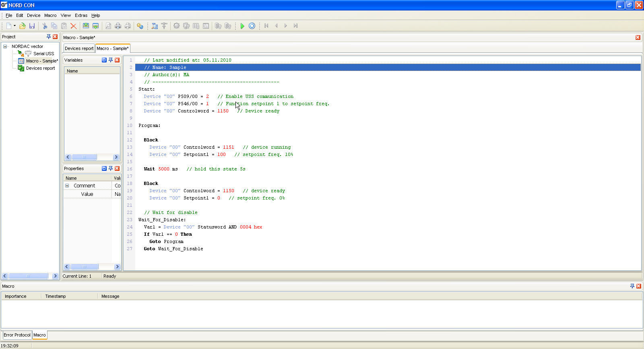Maximize the Properties panel
The image size is (644, 349).
104,168
